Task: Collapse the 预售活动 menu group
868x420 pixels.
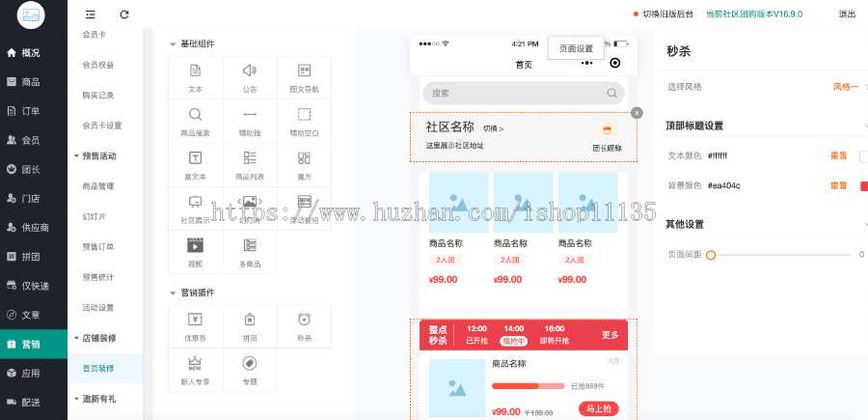Action: (76, 156)
